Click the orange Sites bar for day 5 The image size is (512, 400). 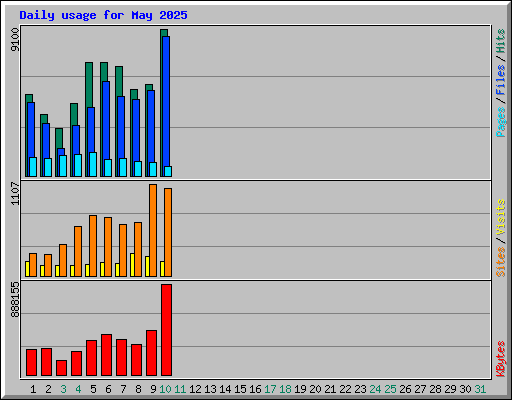[93, 246]
